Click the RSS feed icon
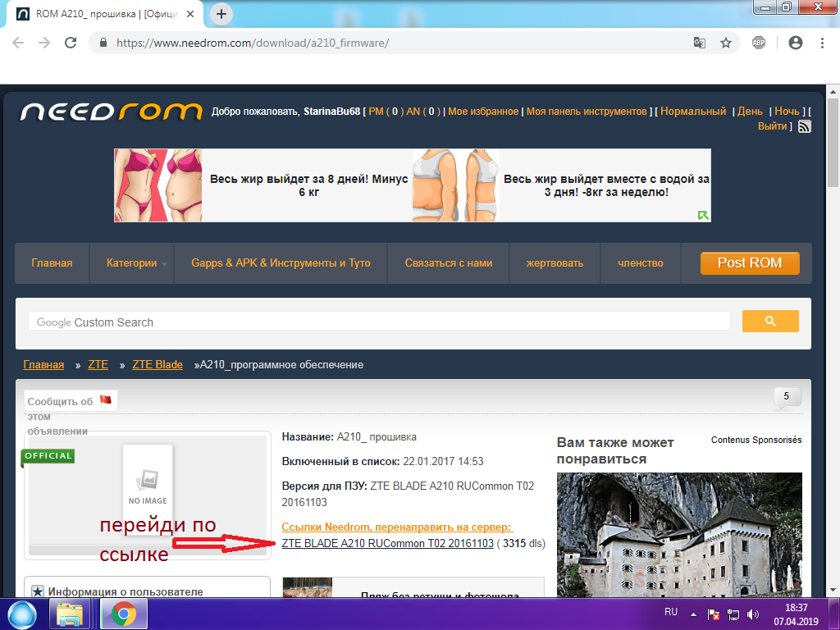840x630 pixels. tap(805, 126)
